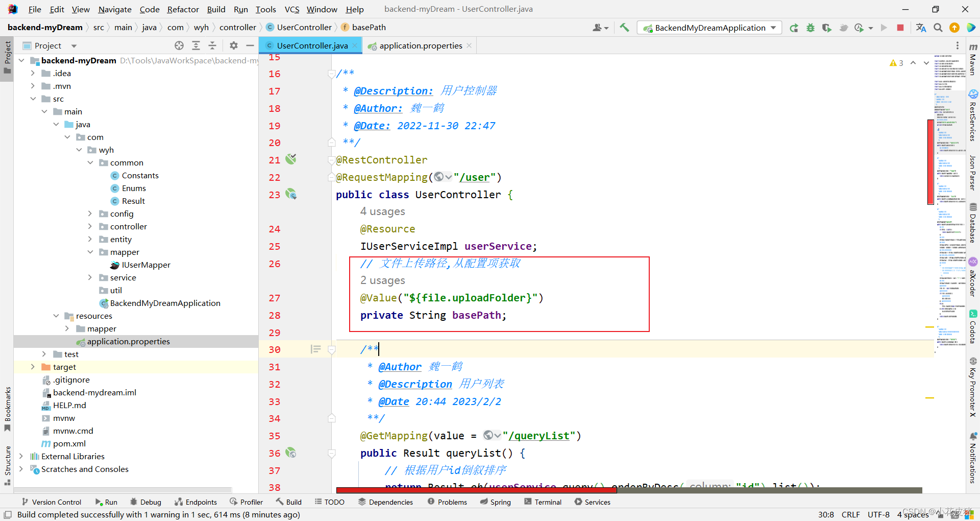Rerun BackendMyDreamApplication with the rerun icon

point(794,28)
